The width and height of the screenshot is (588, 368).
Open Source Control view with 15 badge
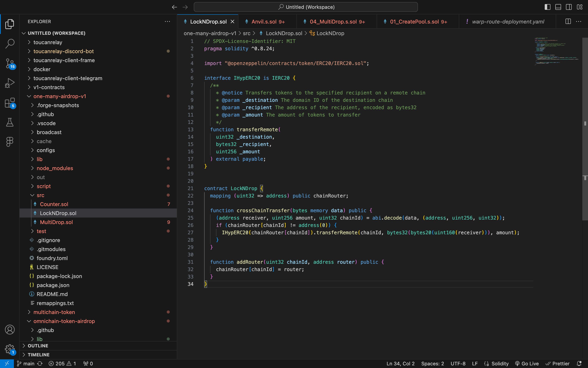click(x=10, y=63)
